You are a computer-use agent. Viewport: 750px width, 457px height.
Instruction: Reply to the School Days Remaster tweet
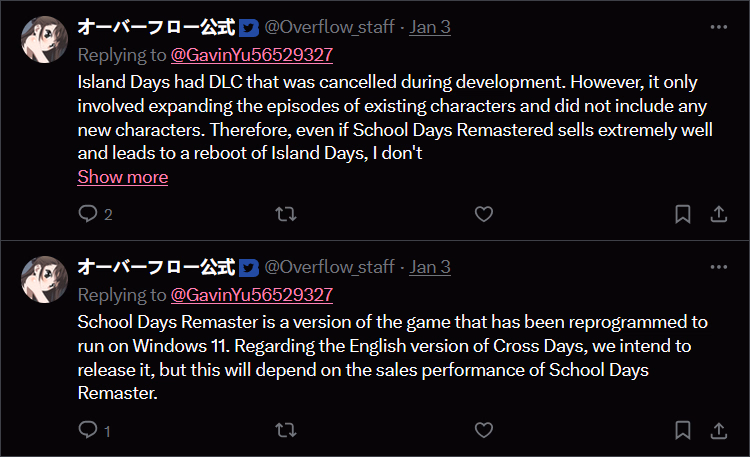pos(88,431)
